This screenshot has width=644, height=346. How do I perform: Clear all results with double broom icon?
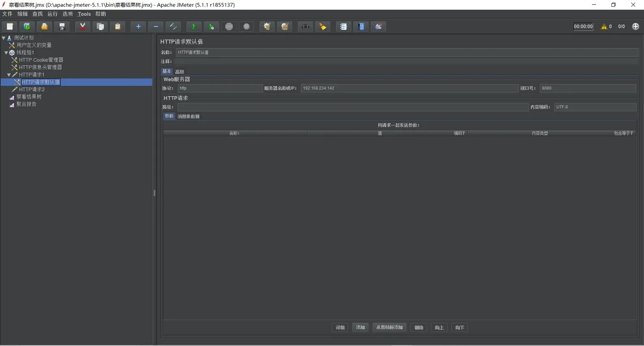coord(284,27)
